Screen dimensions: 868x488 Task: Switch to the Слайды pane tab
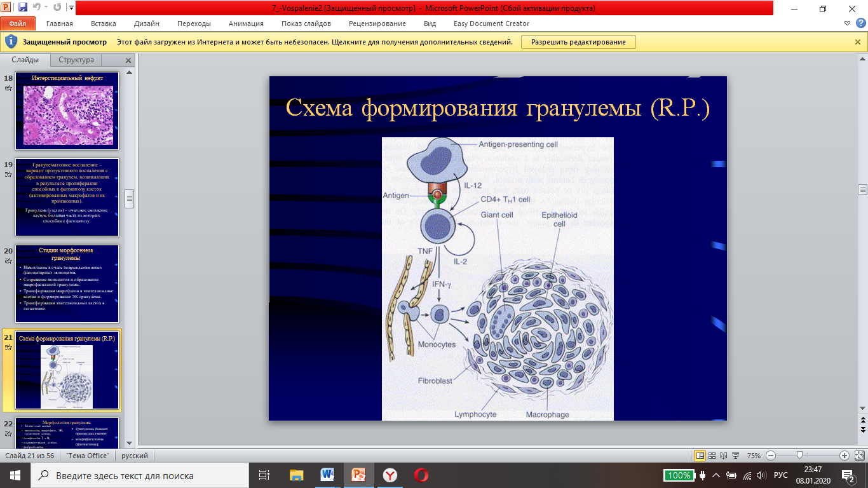coord(25,60)
